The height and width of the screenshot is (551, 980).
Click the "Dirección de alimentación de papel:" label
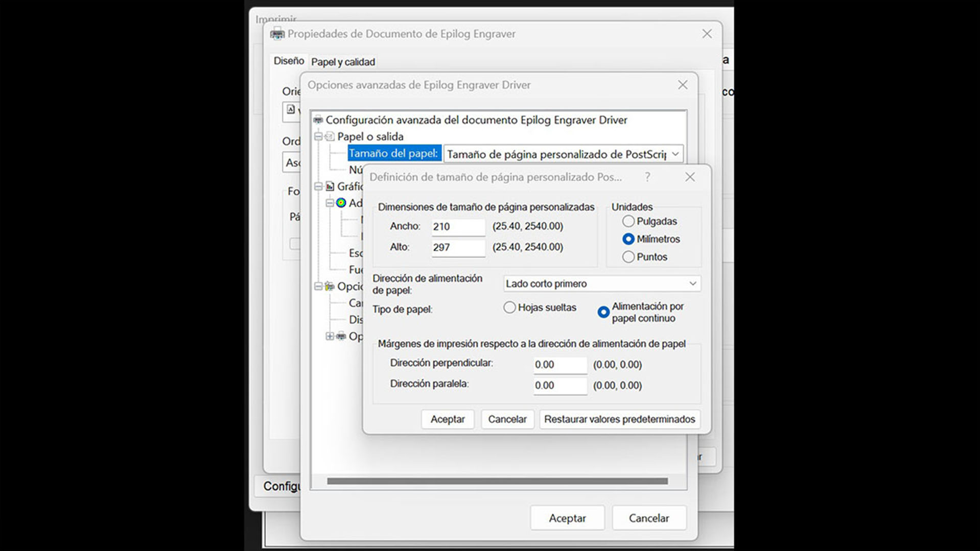(427, 284)
